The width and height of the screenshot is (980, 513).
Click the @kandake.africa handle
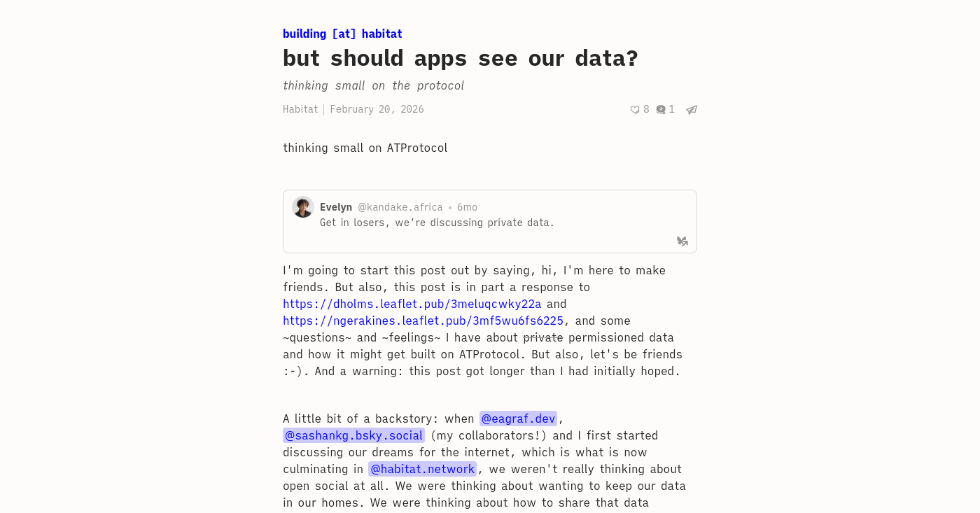400,207
